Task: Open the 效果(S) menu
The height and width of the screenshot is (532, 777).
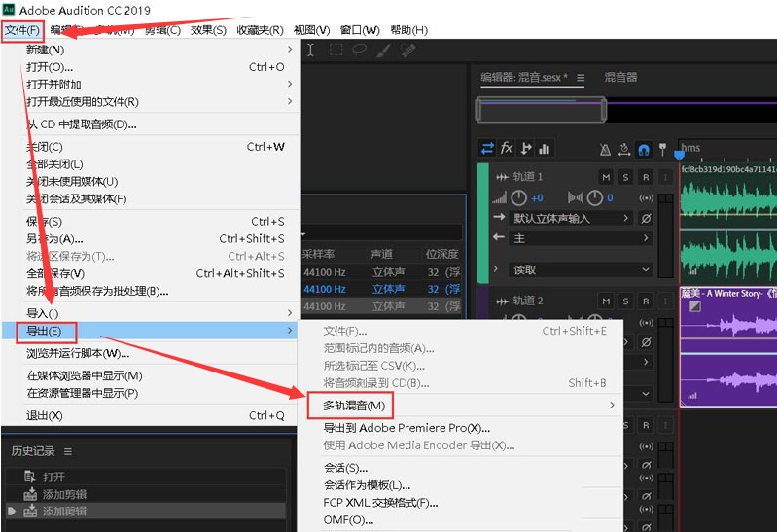Action: point(208,31)
